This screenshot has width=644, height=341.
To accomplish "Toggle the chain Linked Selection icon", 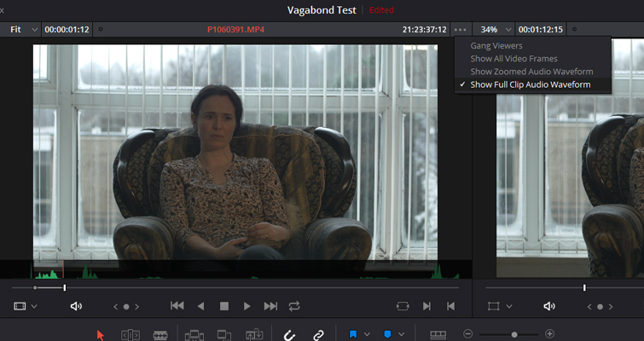I will [318, 335].
